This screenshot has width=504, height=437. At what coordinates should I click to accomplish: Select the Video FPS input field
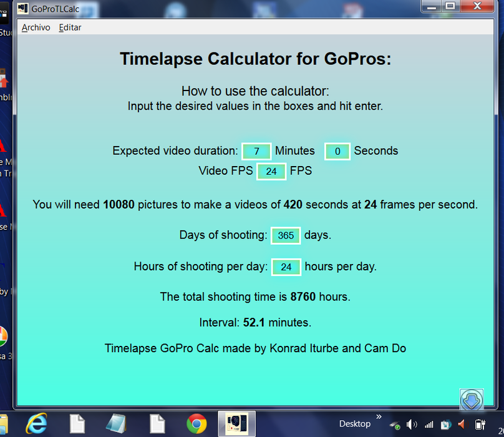click(x=271, y=171)
